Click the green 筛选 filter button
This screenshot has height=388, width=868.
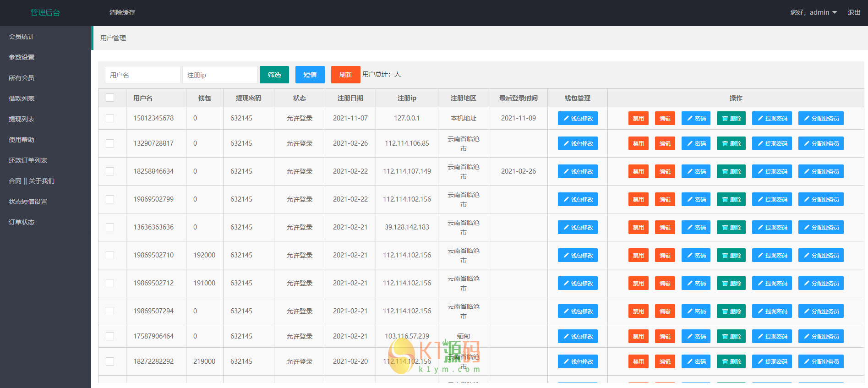point(274,75)
